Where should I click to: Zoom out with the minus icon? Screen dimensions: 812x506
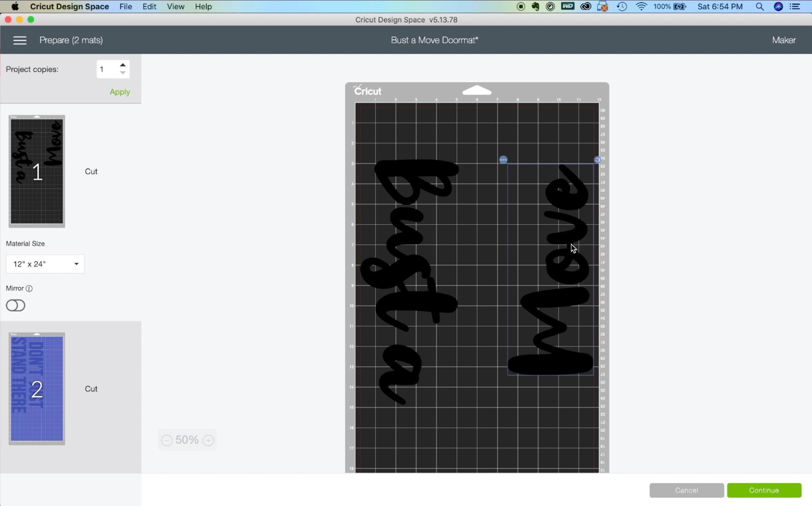click(x=167, y=440)
